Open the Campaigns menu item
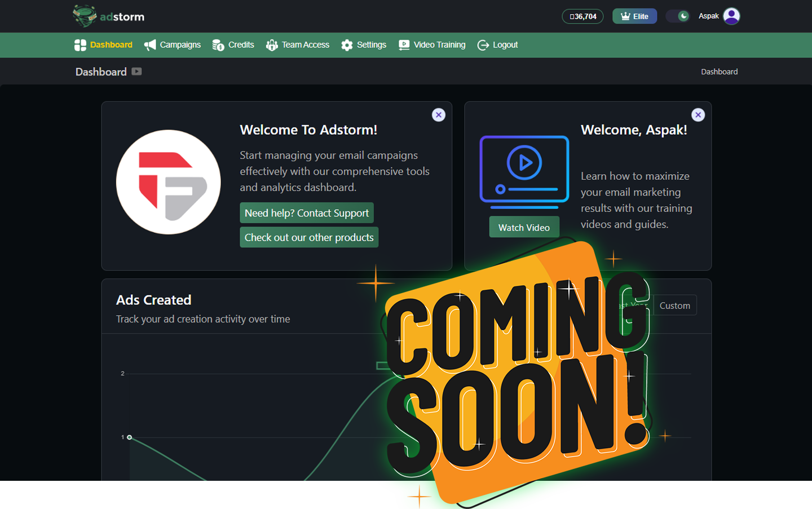 [x=173, y=45]
